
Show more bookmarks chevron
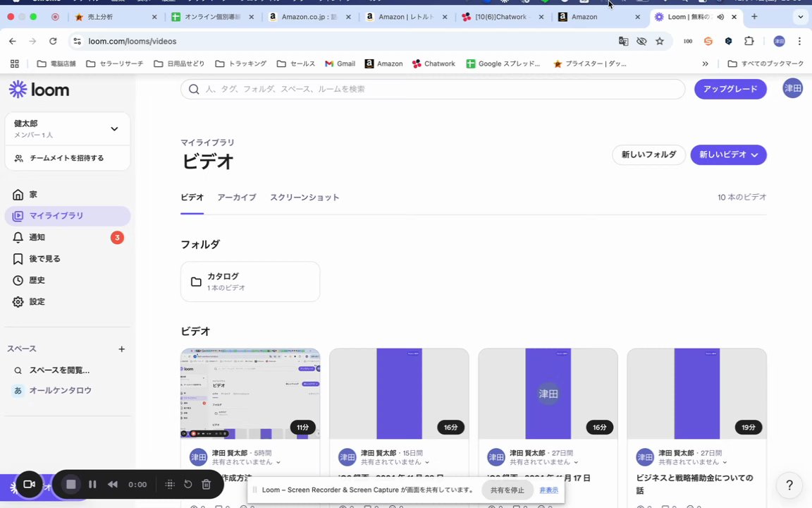[x=705, y=64]
